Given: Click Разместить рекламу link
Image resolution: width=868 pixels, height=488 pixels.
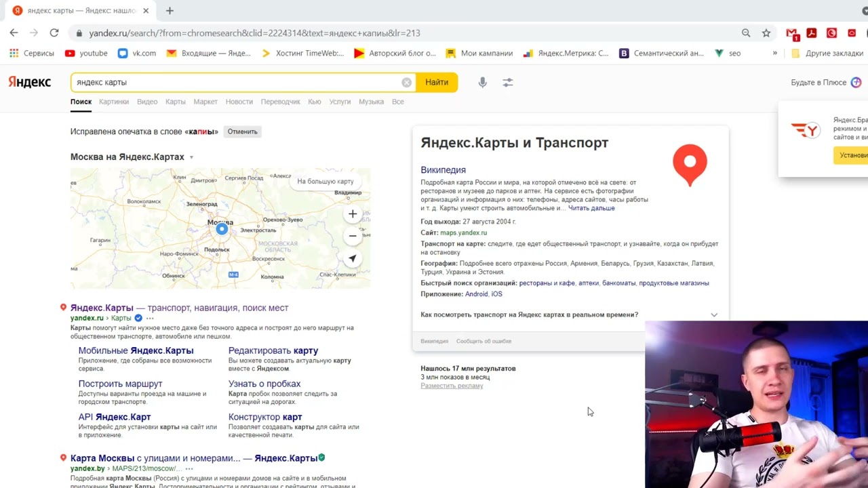Looking at the screenshot, I should 452,386.
